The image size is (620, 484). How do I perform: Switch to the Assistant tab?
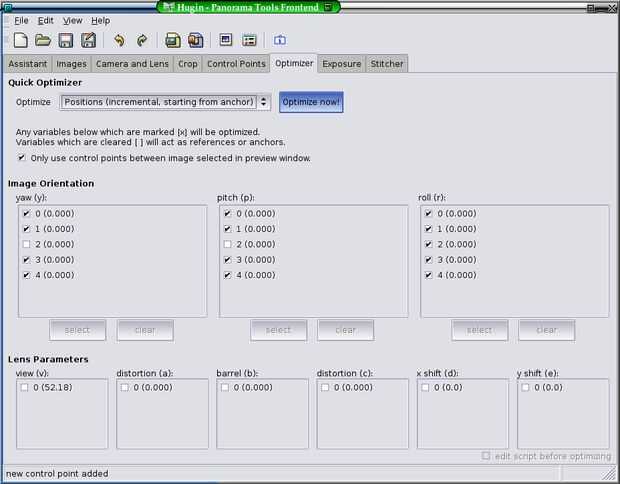click(x=28, y=64)
